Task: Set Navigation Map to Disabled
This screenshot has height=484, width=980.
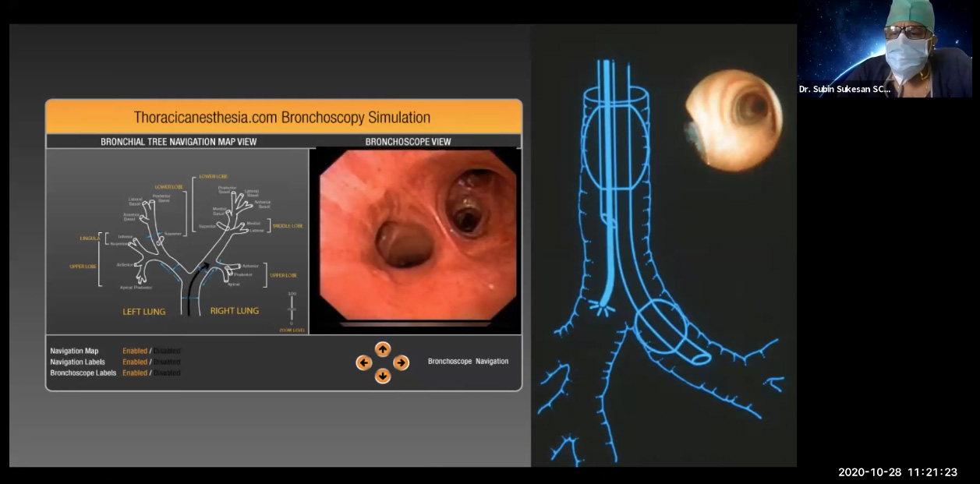Action: click(x=167, y=351)
